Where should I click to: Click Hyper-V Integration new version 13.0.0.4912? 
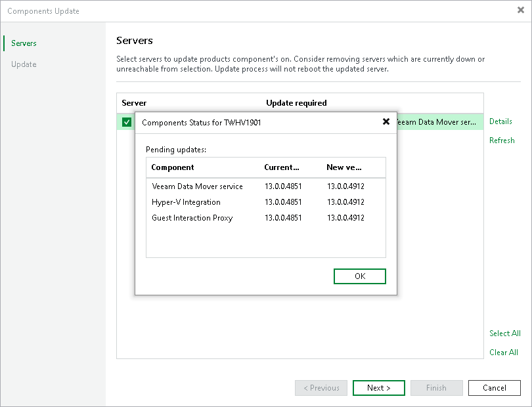345,202
